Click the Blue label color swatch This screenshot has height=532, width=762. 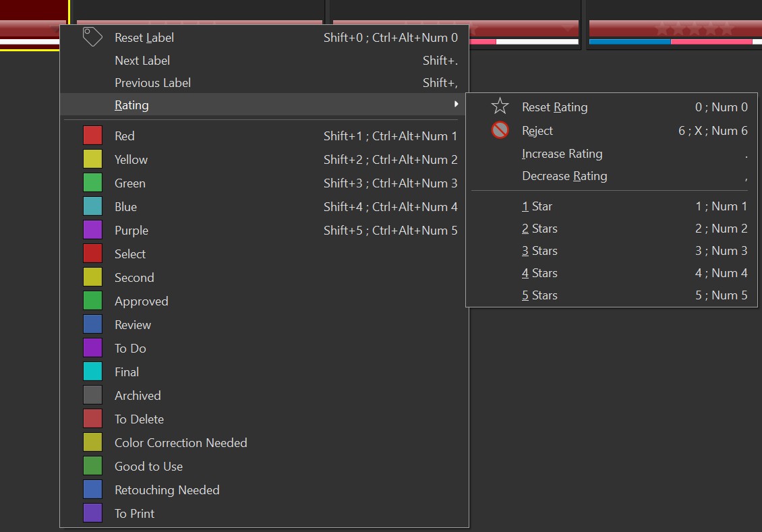click(x=92, y=206)
